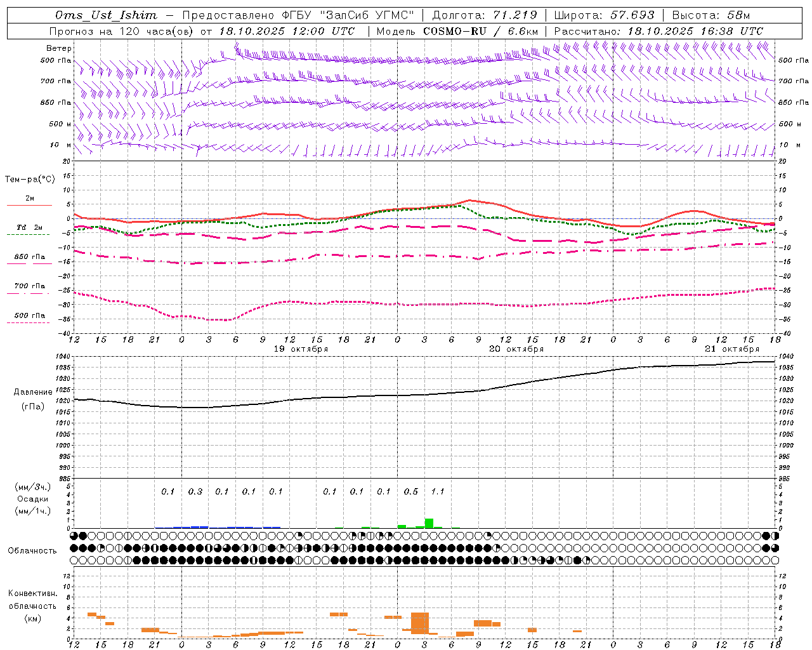
Task: Click the 0.3 precipitation value
Action: [195, 492]
